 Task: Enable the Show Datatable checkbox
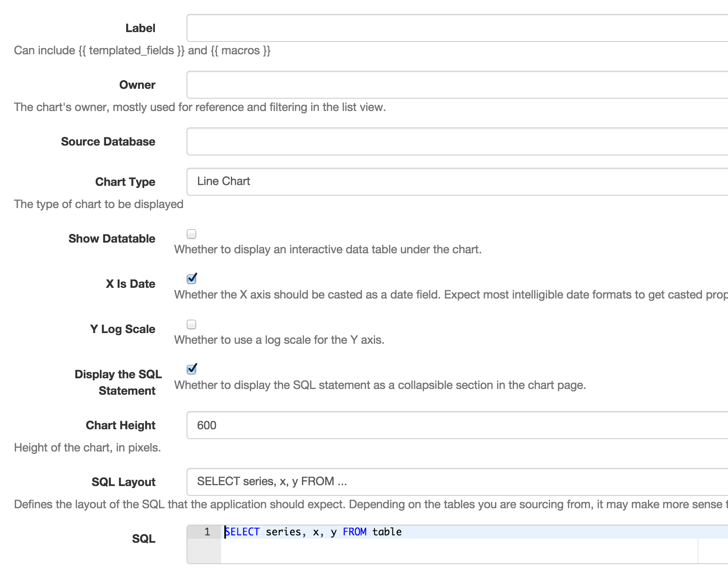(191, 234)
